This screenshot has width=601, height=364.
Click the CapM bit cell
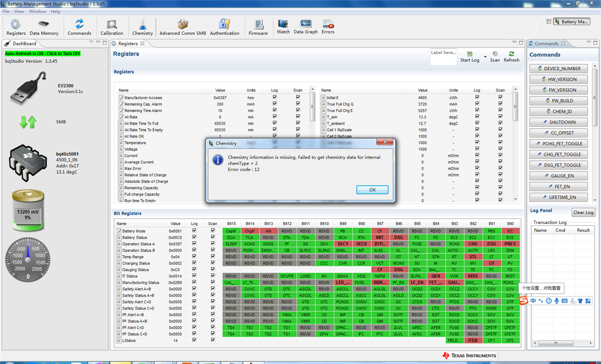pyautogui.click(x=231, y=231)
